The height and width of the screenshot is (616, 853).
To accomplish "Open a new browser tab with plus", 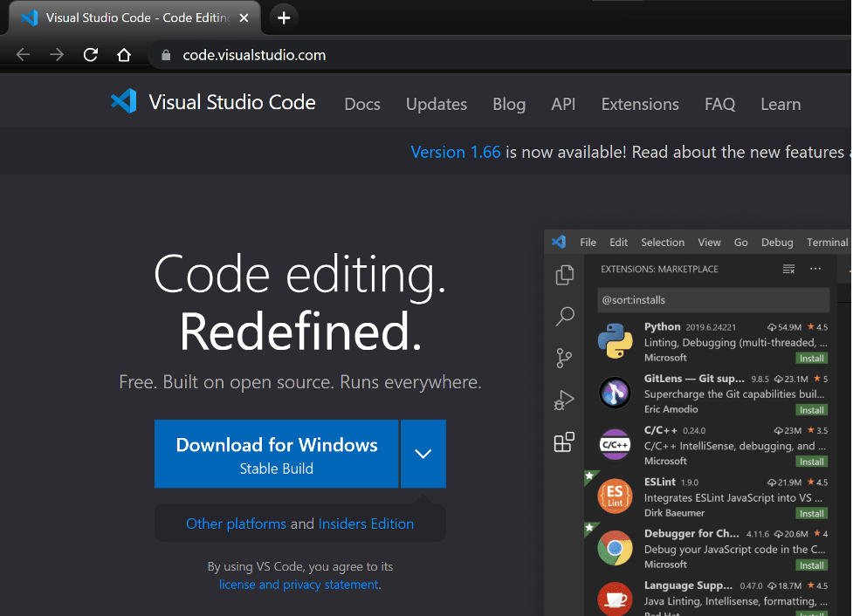I will (283, 17).
